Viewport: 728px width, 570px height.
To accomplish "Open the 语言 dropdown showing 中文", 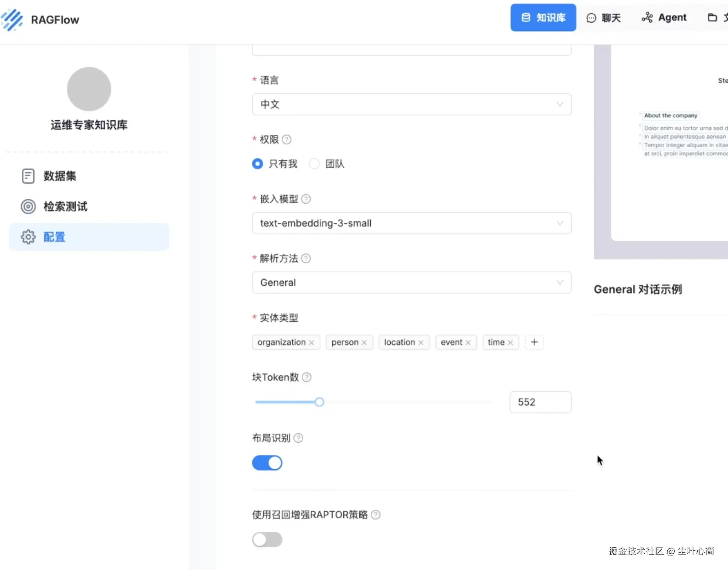I will click(411, 104).
